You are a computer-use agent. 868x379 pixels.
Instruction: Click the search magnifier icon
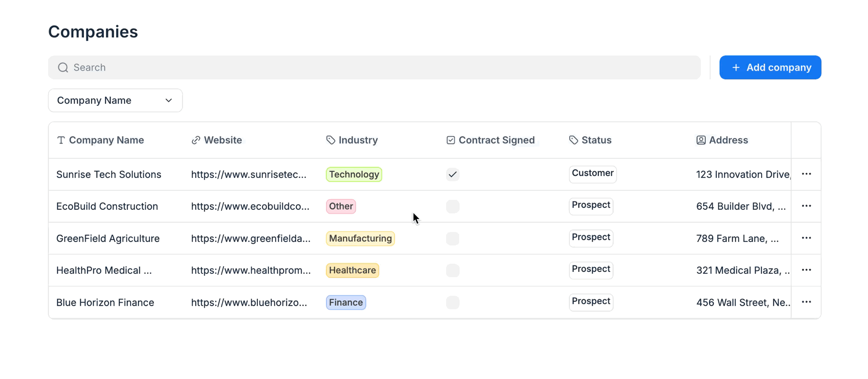click(63, 68)
